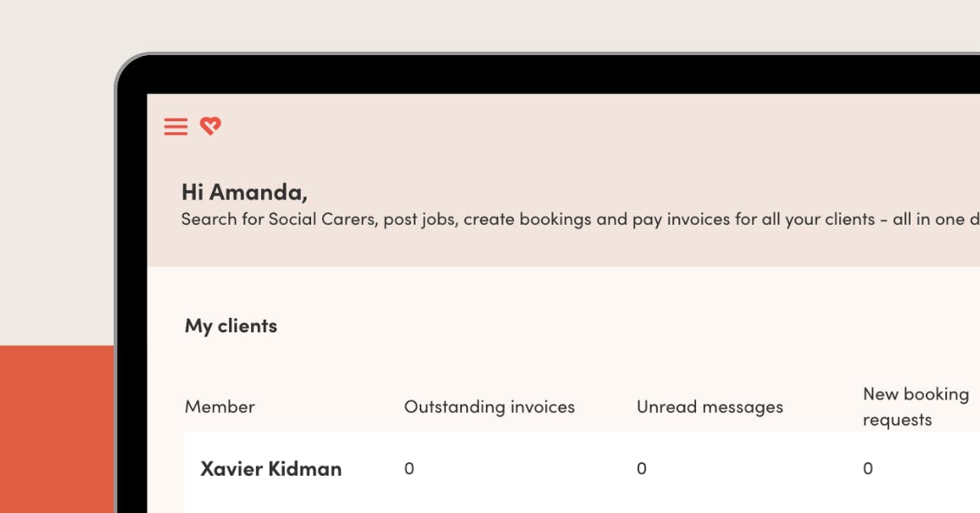980x513 pixels.
Task: Click Xavier Kidman's unread messages count
Action: 641,468
